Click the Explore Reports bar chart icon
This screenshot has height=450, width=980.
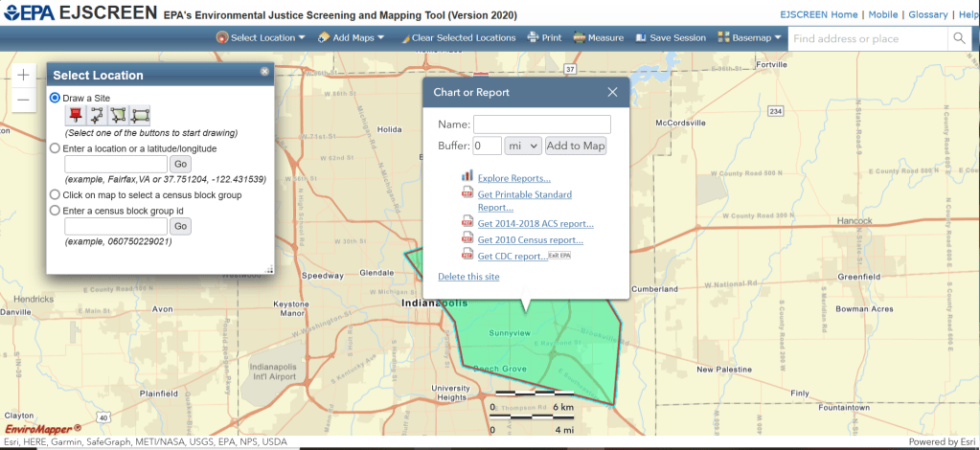coord(467,175)
